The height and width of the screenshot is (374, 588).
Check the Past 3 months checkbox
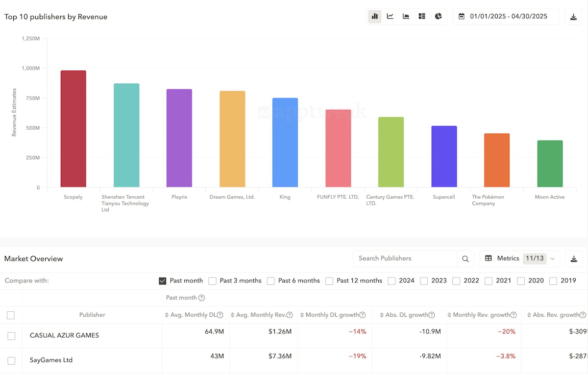212,281
